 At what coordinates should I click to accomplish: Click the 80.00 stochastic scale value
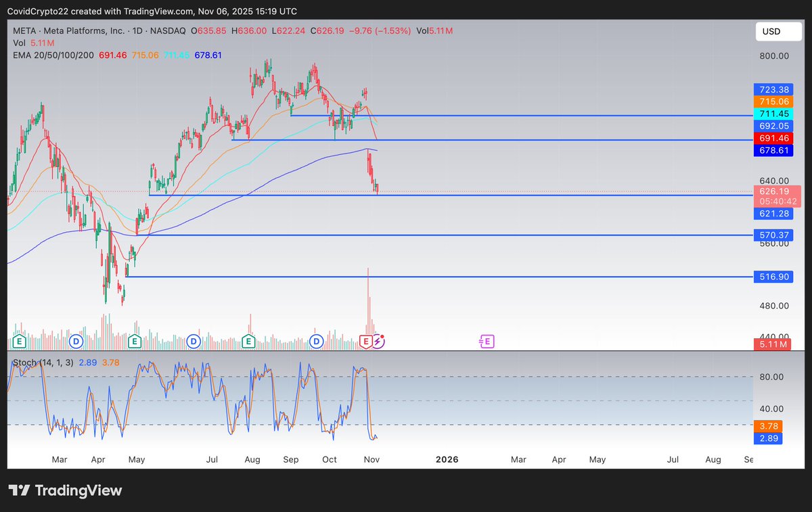pos(771,377)
